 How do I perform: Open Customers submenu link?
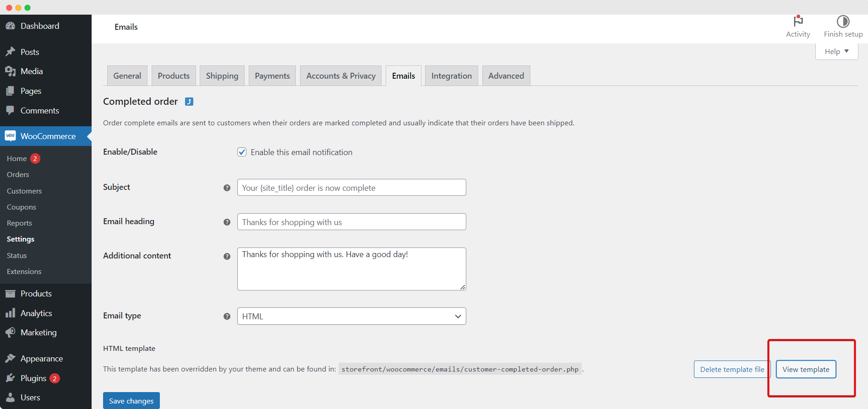24,191
